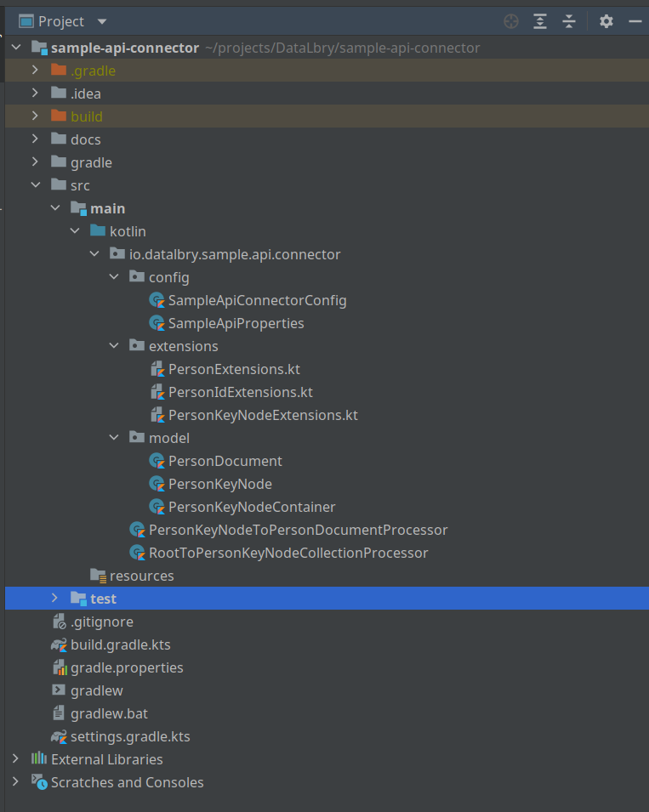This screenshot has width=649, height=812.
Task: Hide the Project panel with minimize icon
Action: click(x=635, y=21)
